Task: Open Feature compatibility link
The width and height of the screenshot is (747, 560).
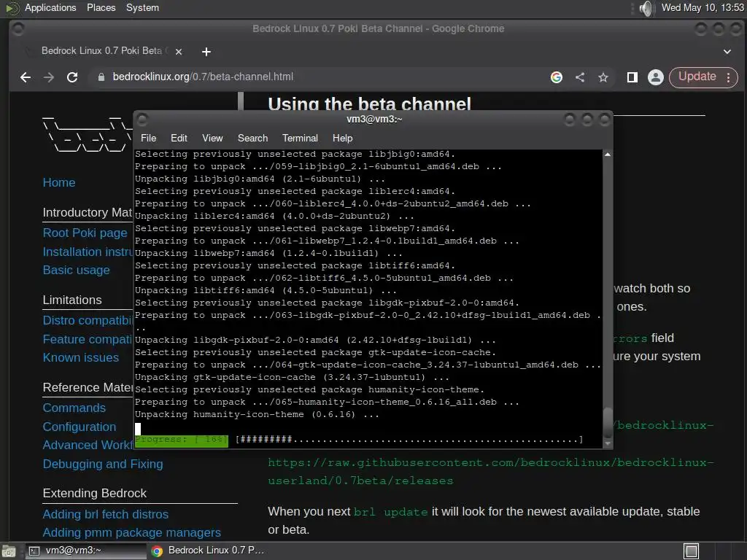Action: click(88, 339)
